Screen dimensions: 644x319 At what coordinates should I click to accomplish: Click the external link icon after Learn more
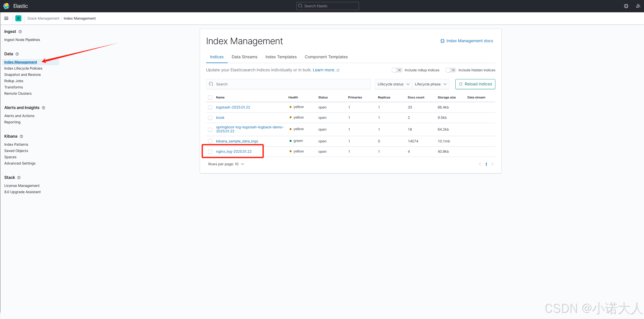coord(338,70)
